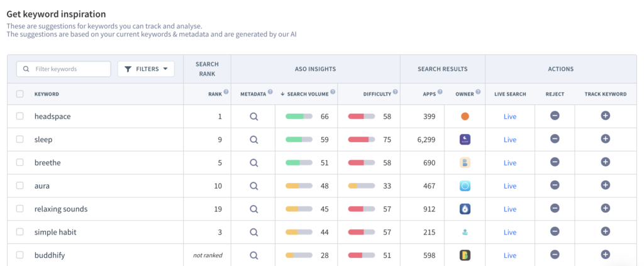Check the breethe row checkbox
This screenshot has width=644, height=266.
(x=19, y=162)
